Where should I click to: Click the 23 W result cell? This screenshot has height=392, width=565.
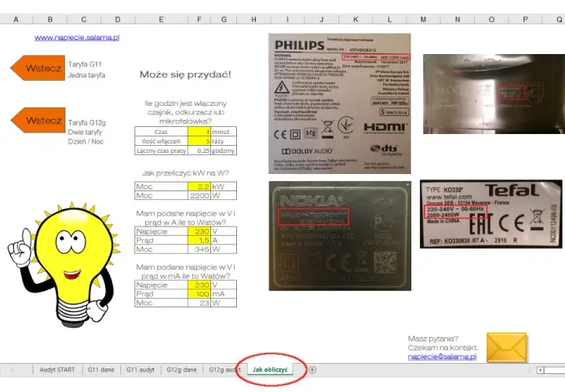199,303
